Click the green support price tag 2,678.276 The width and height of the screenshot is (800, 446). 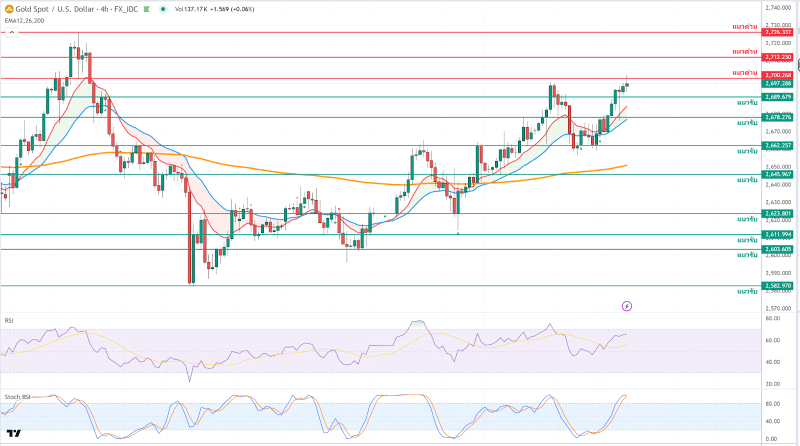(778, 117)
